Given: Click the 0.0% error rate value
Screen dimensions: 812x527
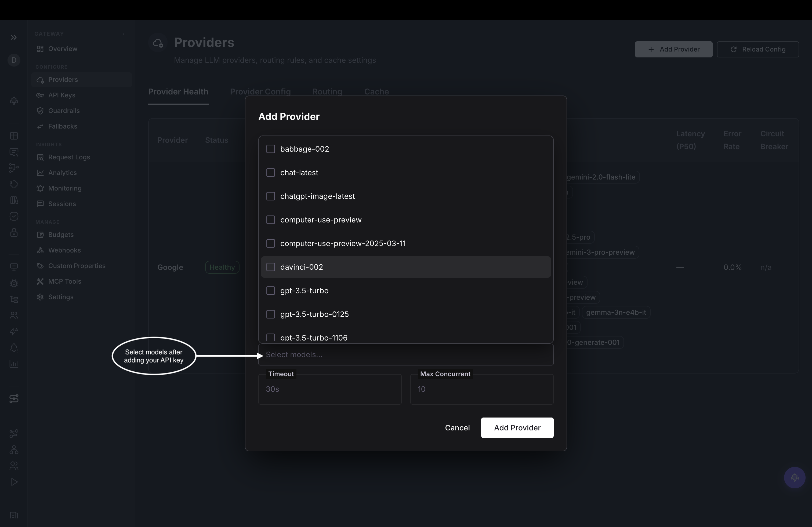Looking at the screenshot, I should 733,267.
